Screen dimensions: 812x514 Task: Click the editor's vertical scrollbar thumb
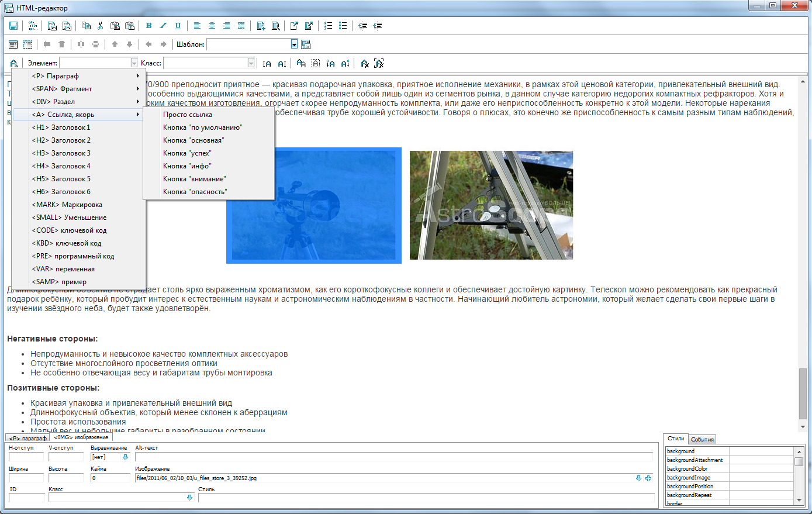coord(803,394)
